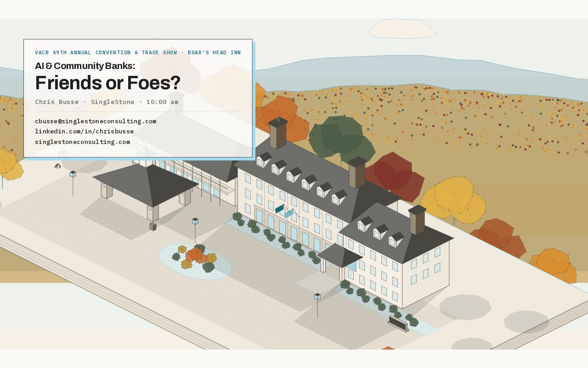Click the cbusse@singlestoneconsulting.com email link
The width and height of the screenshot is (588, 368).
(x=96, y=121)
